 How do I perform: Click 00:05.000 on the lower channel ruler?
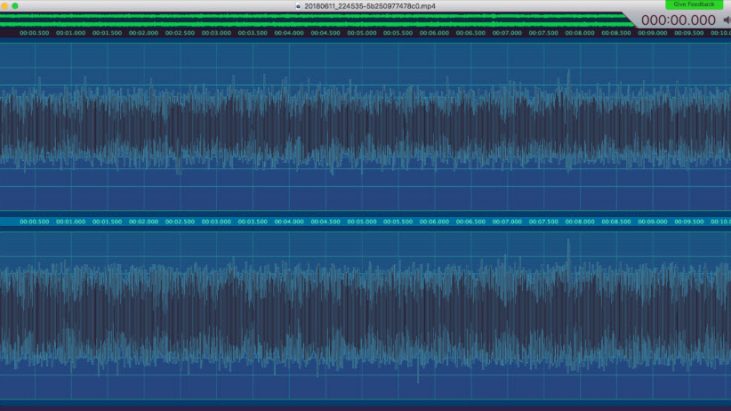[362, 222]
